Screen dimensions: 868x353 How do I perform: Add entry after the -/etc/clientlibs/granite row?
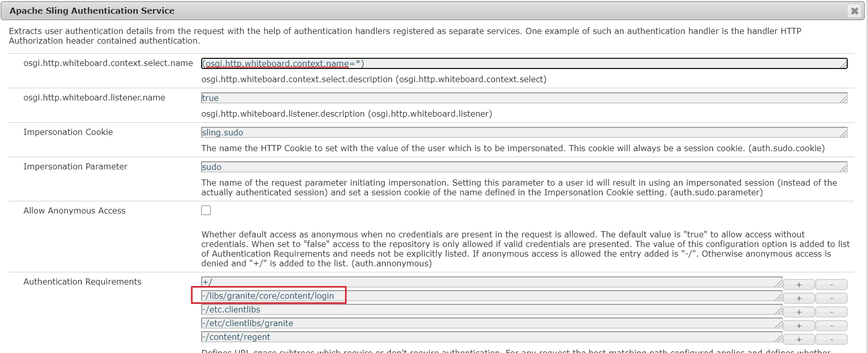(x=799, y=326)
